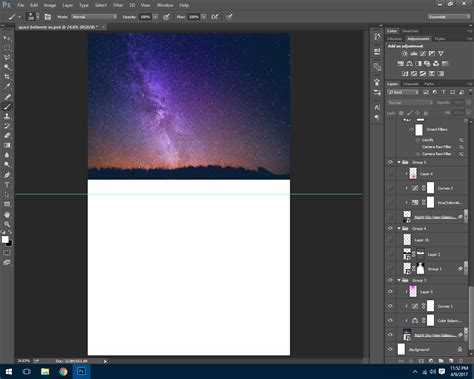
Task: Select the Dodge tool
Action: pos(7,165)
